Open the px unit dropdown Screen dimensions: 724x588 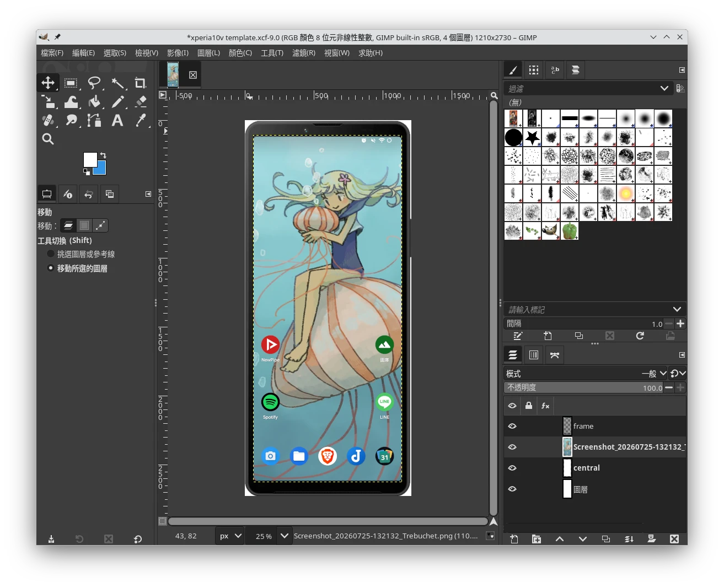[230, 536]
